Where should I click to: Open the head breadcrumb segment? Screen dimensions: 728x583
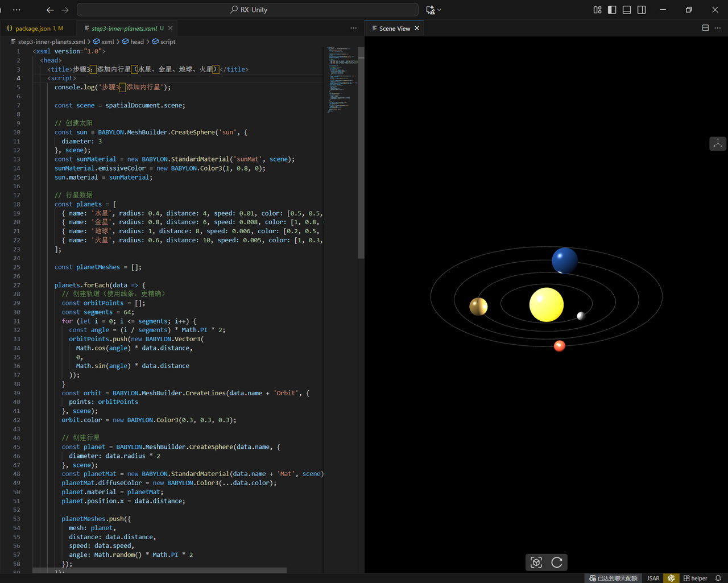coord(133,42)
